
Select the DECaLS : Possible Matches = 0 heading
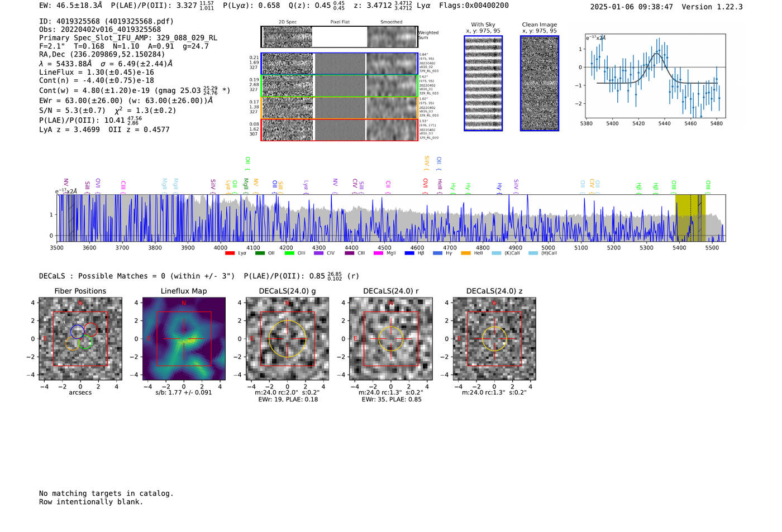pyautogui.click(x=137, y=276)
